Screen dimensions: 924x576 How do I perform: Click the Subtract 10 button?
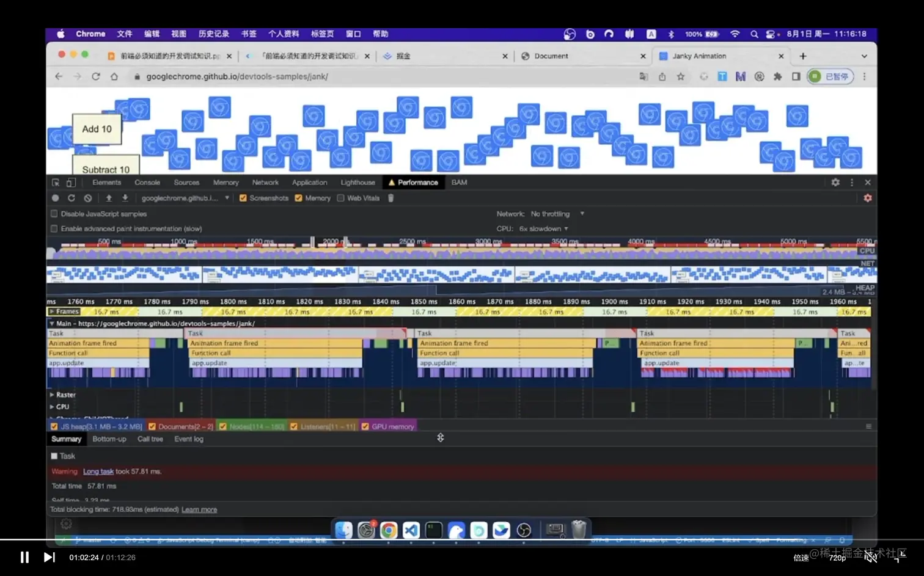click(106, 166)
